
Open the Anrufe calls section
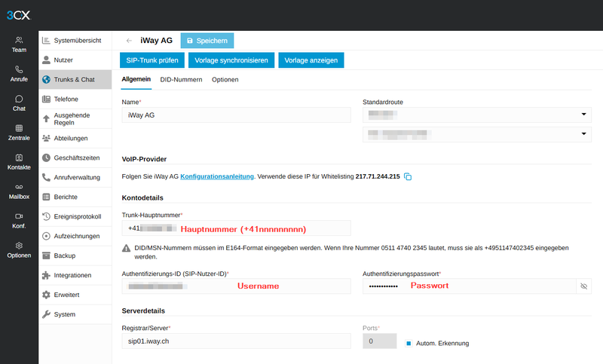pyautogui.click(x=19, y=74)
